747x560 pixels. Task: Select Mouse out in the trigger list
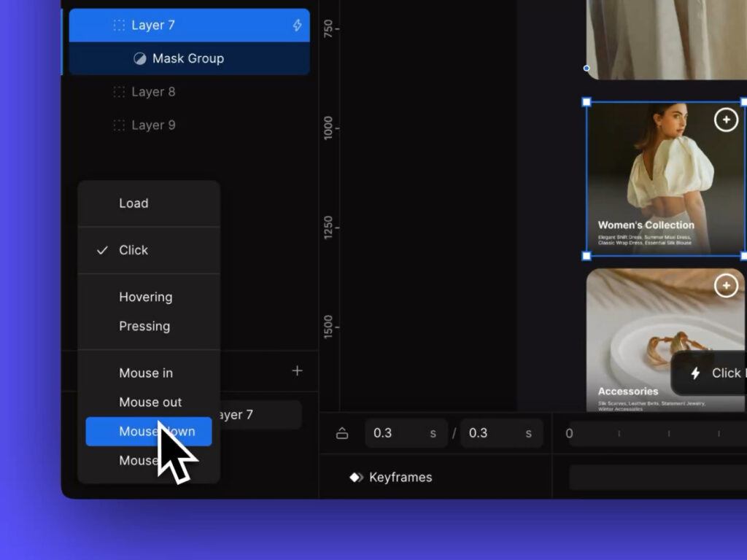pyautogui.click(x=150, y=402)
